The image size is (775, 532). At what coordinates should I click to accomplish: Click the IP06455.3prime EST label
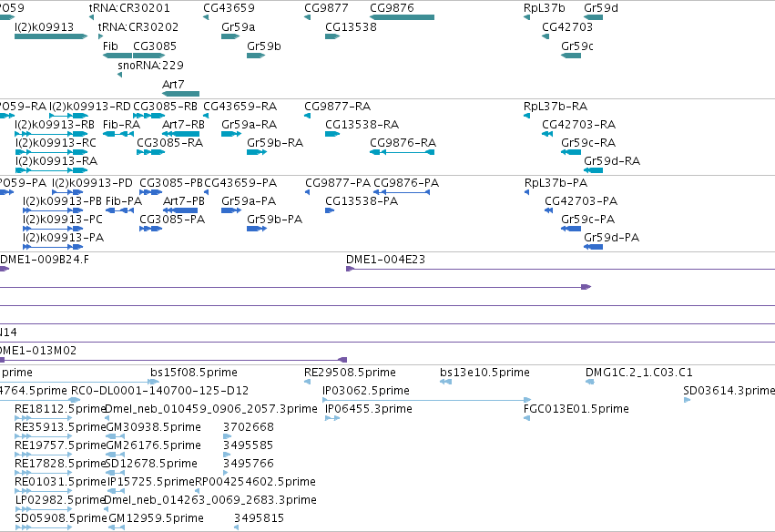(x=369, y=409)
